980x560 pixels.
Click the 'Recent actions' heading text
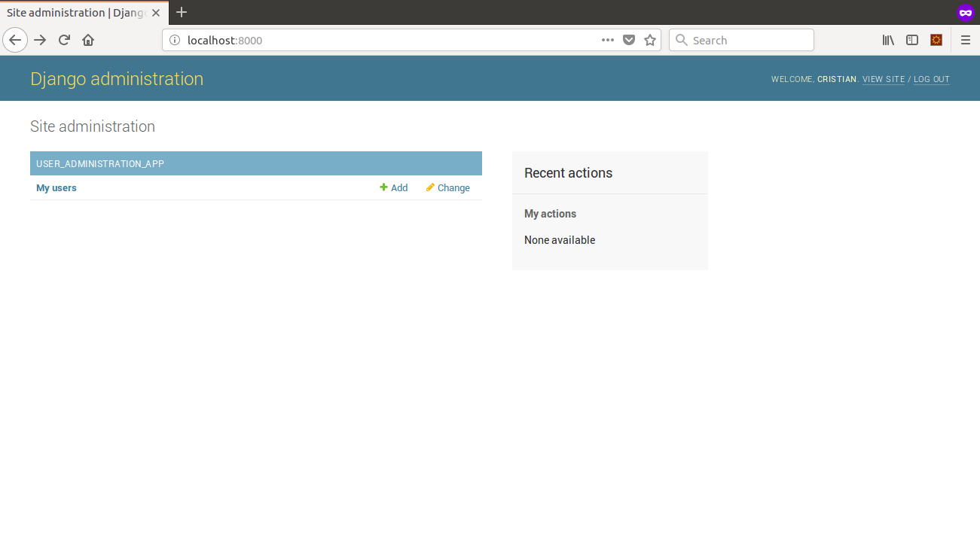(x=568, y=173)
